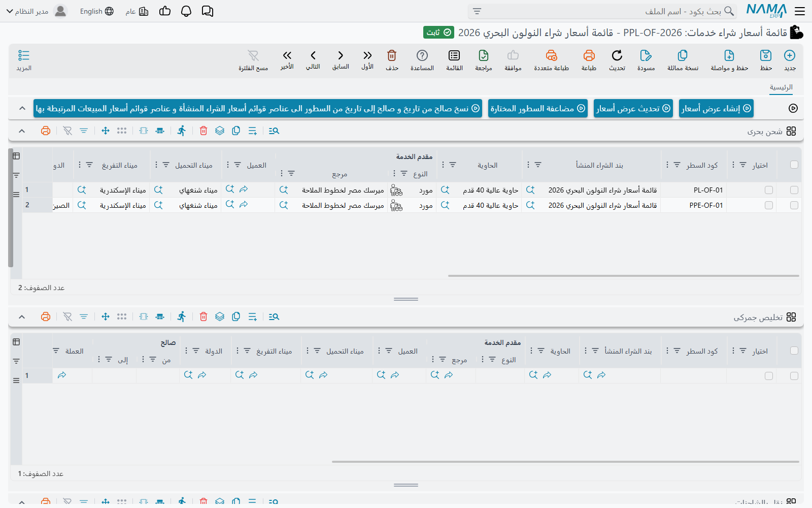
Task: Select all rows in شحن بحري grid
Action: coord(794,165)
